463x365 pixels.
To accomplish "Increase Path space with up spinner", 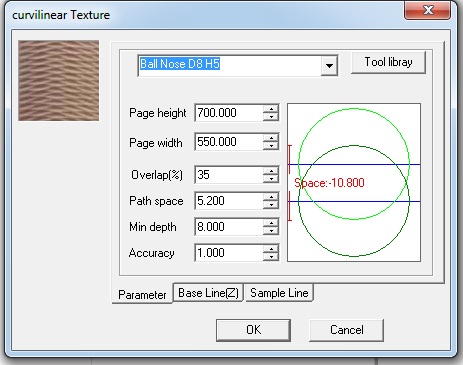I will [271, 197].
